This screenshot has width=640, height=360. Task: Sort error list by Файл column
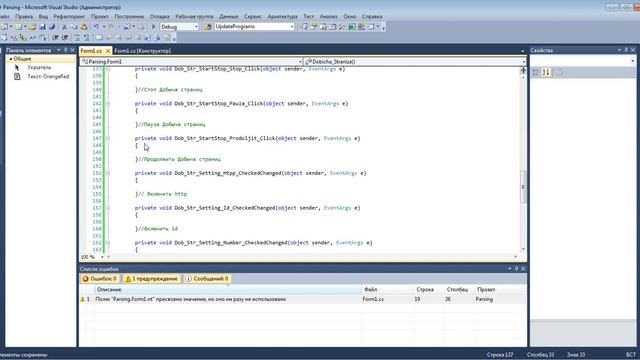coord(388,289)
